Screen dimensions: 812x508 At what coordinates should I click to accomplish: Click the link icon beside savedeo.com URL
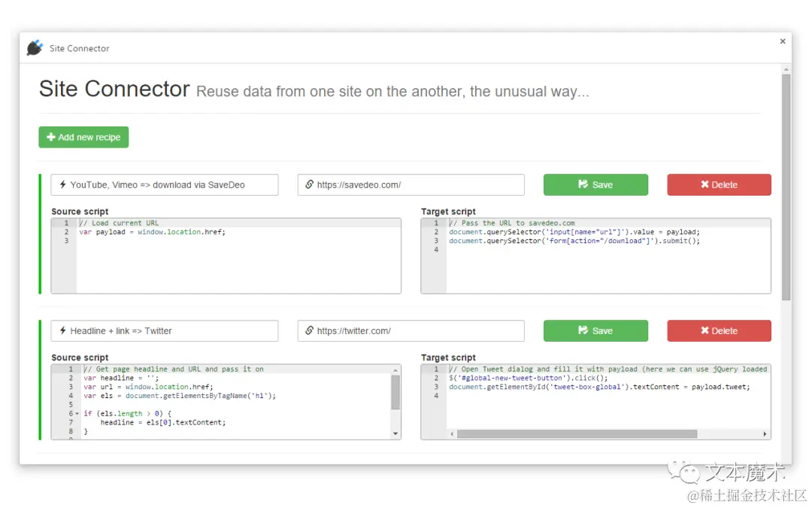coord(309,184)
